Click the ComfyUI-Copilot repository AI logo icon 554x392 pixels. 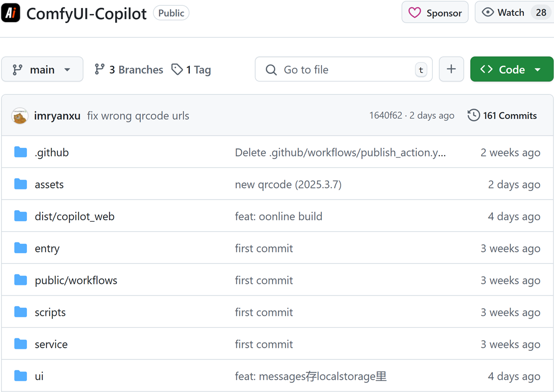pos(11,13)
